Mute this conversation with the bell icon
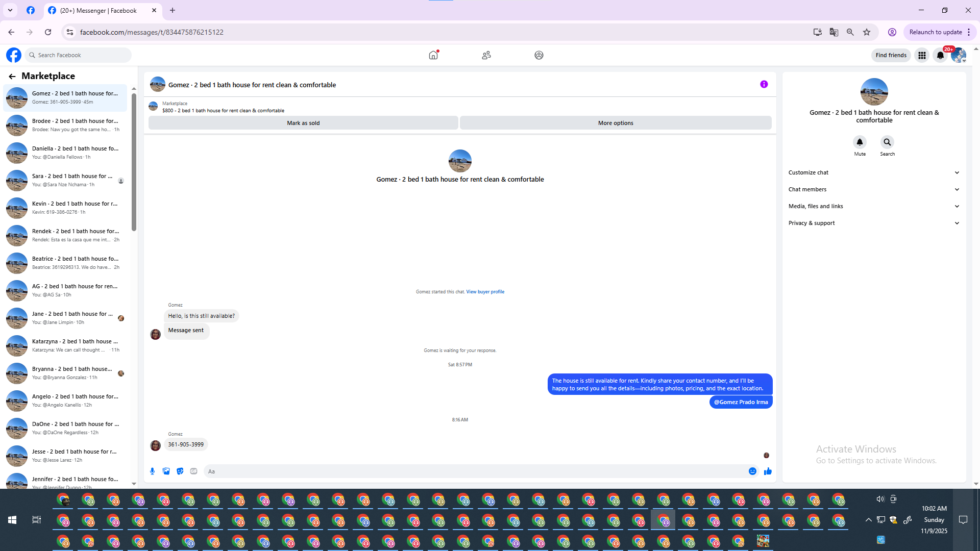Viewport: 980px width, 551px height. [x=860, y=142]
